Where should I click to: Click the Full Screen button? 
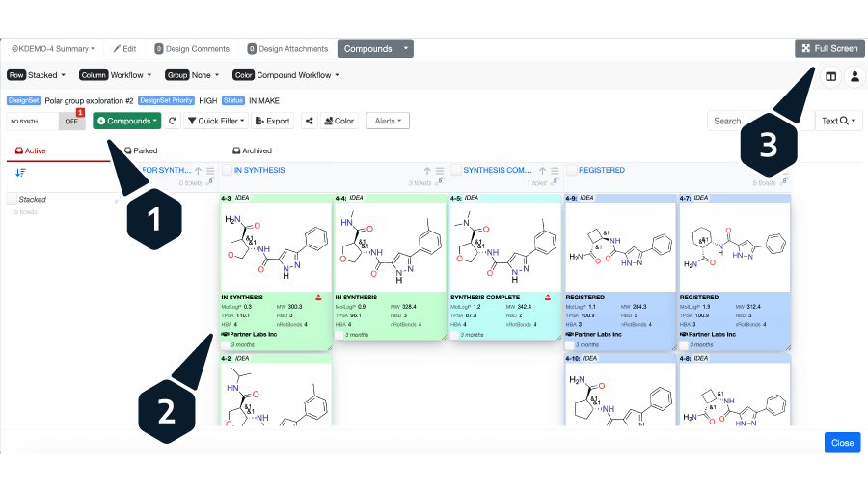[829, 48]
